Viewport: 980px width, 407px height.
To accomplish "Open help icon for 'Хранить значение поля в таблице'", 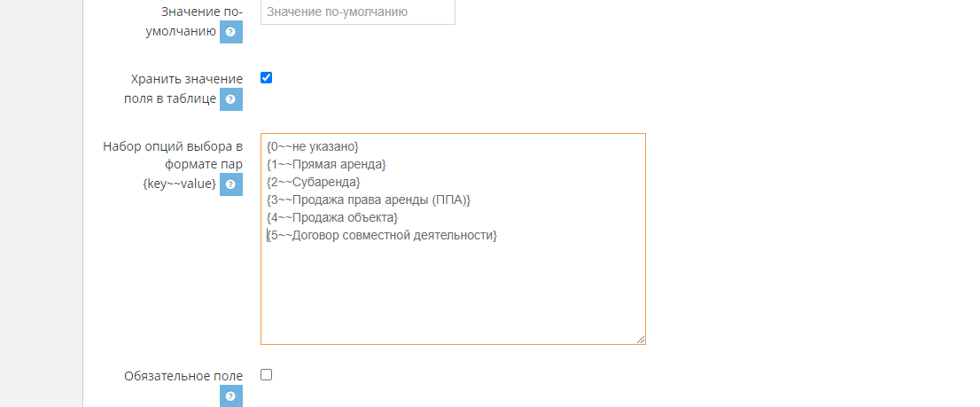I will pos(230,98).
